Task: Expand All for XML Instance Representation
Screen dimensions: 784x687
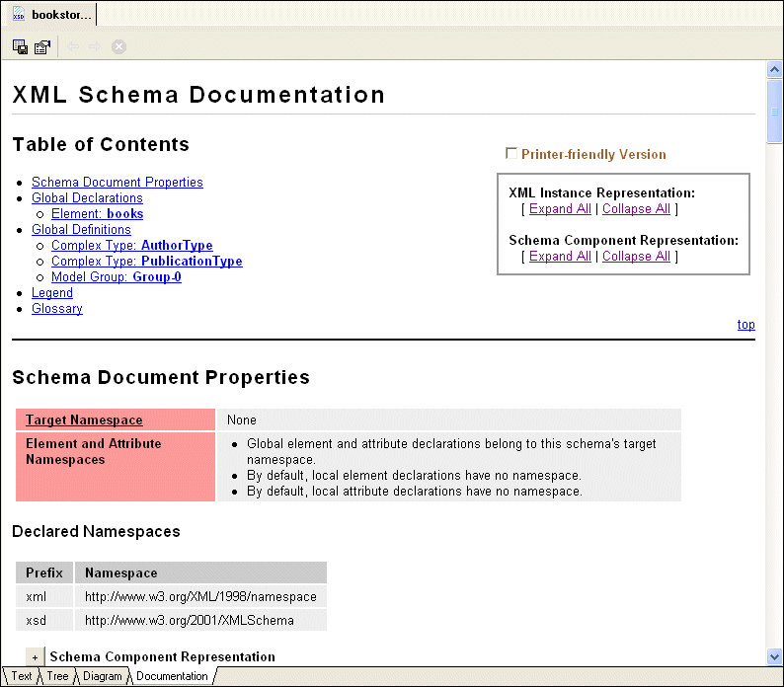Action: pos(560,208)
